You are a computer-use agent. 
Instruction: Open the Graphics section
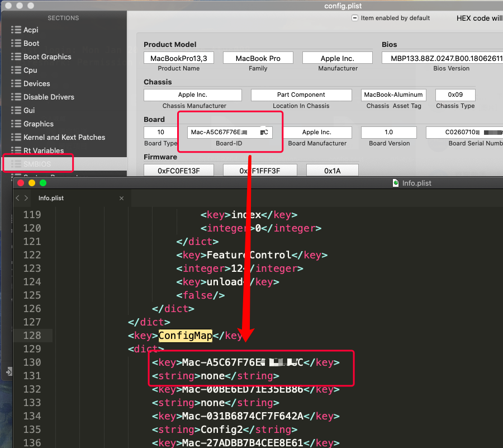click(39, 124)
